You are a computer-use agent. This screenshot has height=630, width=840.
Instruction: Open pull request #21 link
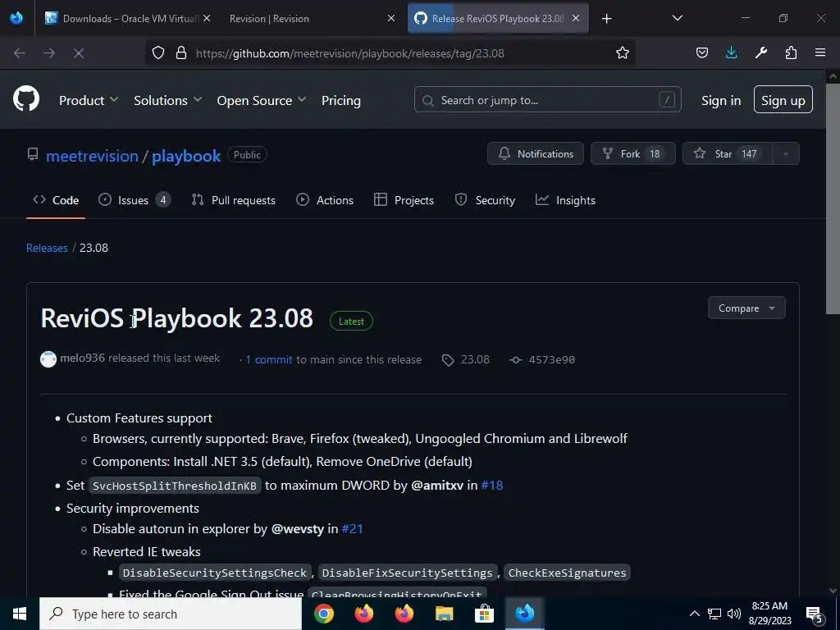352,529
